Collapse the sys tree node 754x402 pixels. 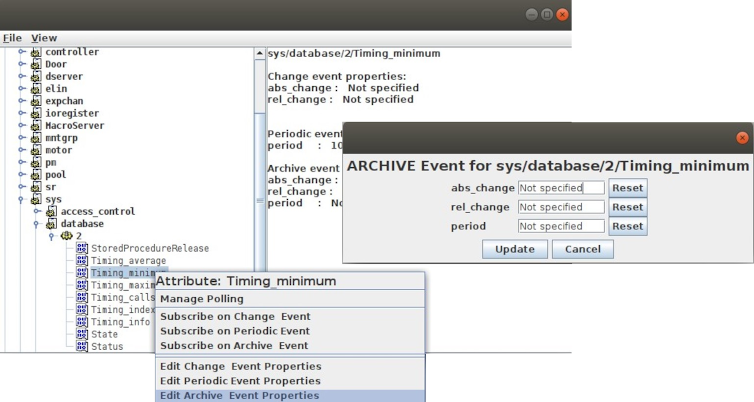[x=21, y=199]
